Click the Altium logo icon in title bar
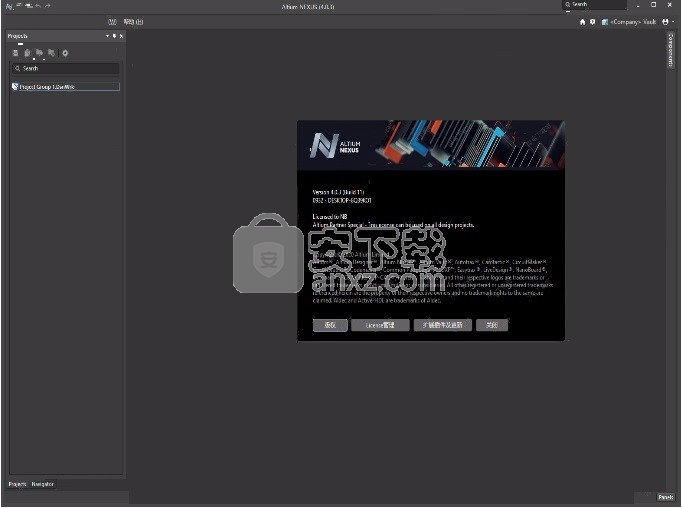Screen dimensions: 682x509 click(x=10, y=6)
